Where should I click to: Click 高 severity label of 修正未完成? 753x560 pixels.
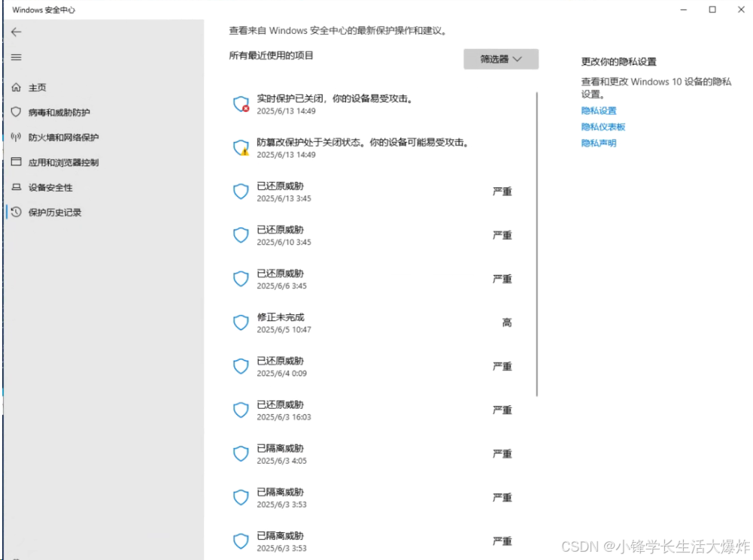point(507,322)
